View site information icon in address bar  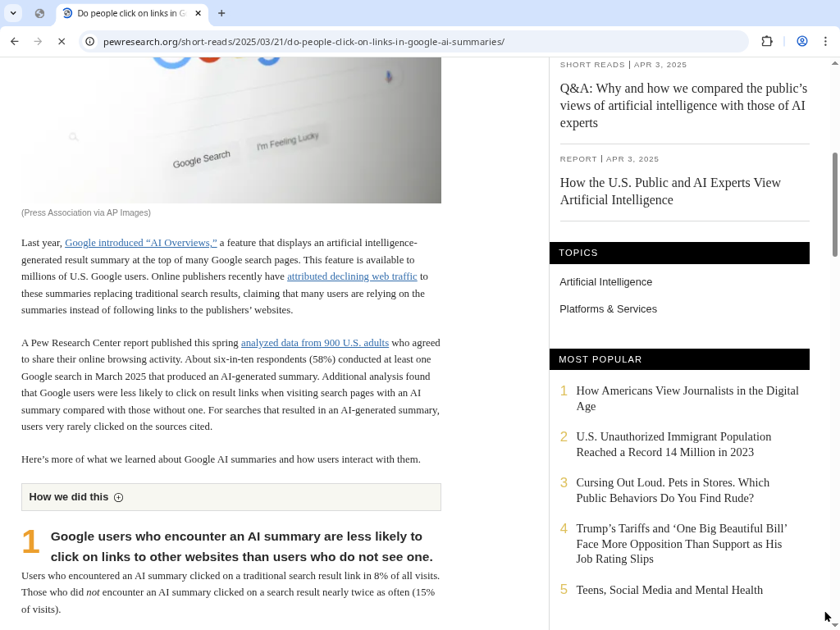pos(90,41)
